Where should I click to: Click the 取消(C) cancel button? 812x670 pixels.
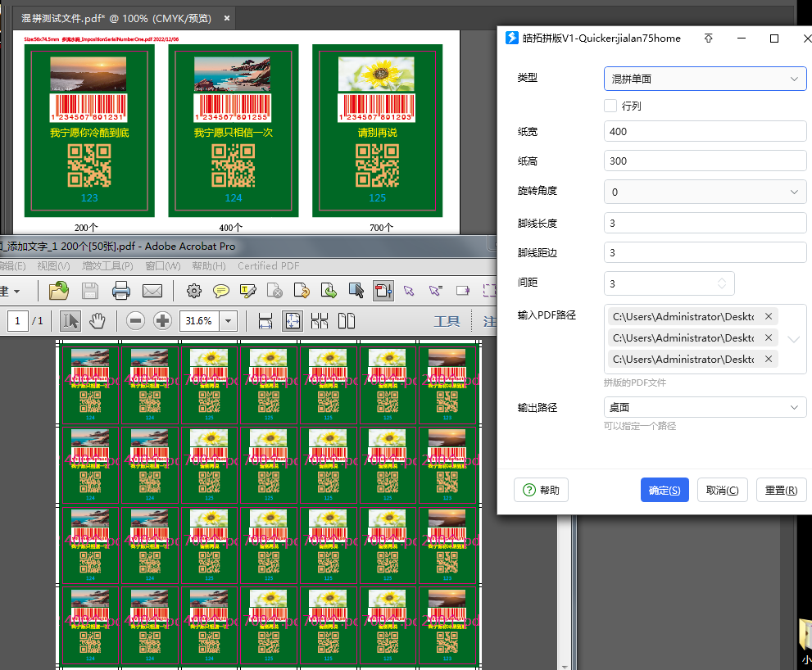(723, 490)
